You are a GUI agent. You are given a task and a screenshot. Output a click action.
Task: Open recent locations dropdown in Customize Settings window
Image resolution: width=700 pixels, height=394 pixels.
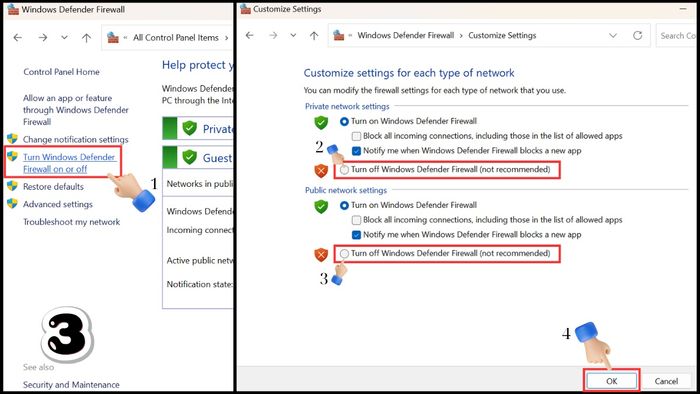pyautogui.click(x=293, y=35)
